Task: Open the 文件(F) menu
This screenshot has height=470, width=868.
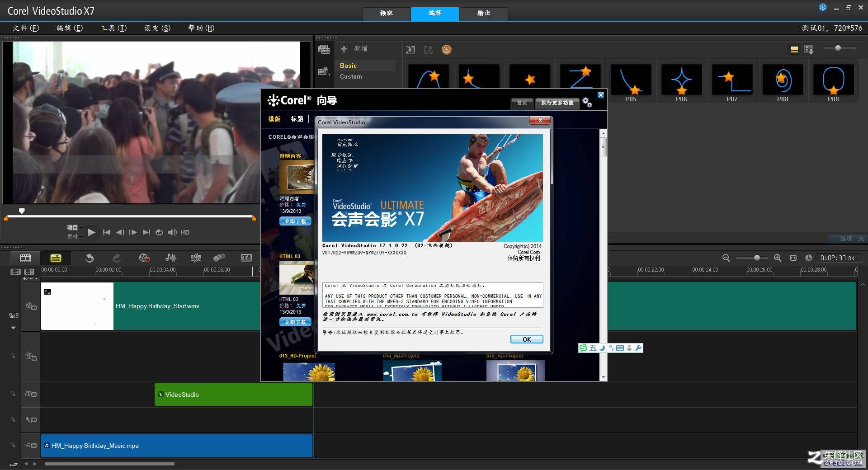Action: 26,28
